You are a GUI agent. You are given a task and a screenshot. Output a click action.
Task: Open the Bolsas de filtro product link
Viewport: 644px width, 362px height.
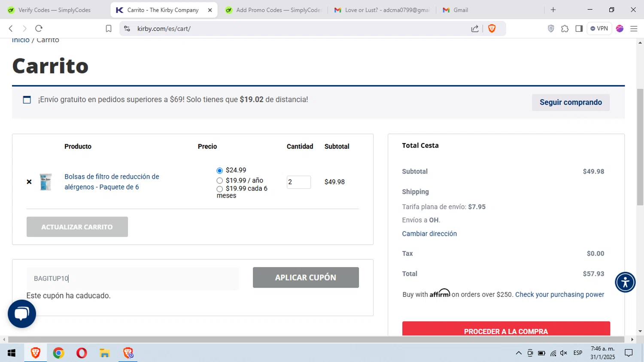112,182
